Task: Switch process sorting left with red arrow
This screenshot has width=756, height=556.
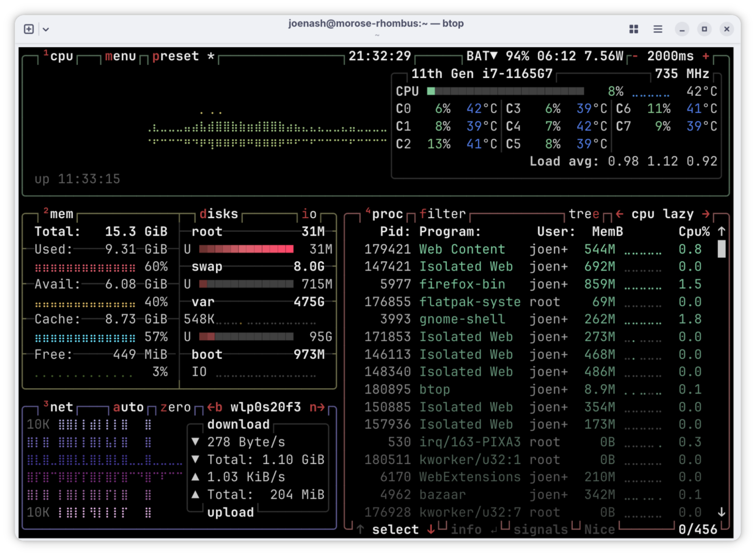Action: click(x=619, y=214)
